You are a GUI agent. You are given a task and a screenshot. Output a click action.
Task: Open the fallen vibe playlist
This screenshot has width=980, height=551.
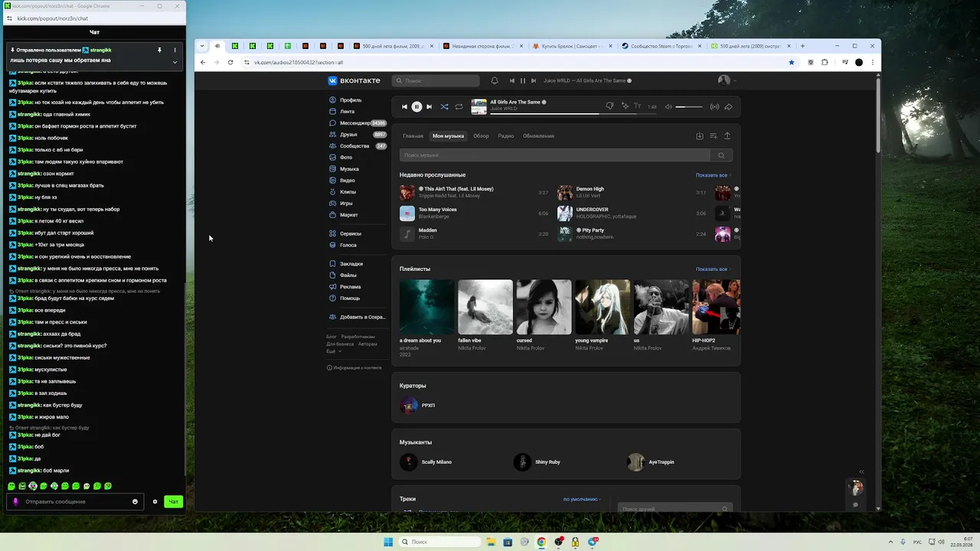(485, 307)
